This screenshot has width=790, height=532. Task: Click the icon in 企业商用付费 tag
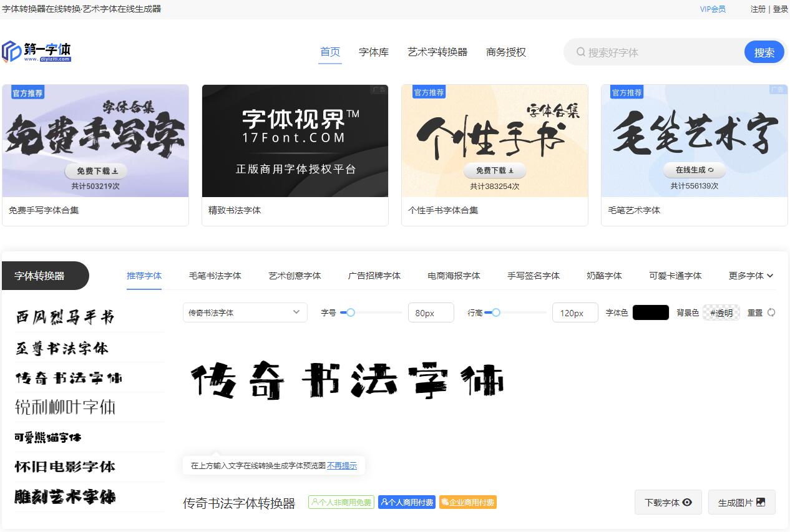[445, 502]
